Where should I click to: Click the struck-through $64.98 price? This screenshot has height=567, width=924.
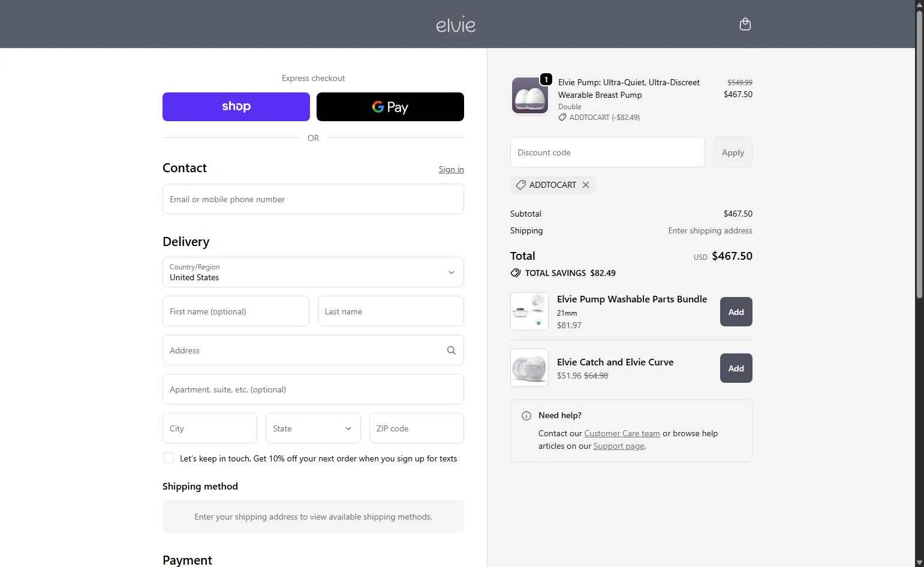[596, 376]
